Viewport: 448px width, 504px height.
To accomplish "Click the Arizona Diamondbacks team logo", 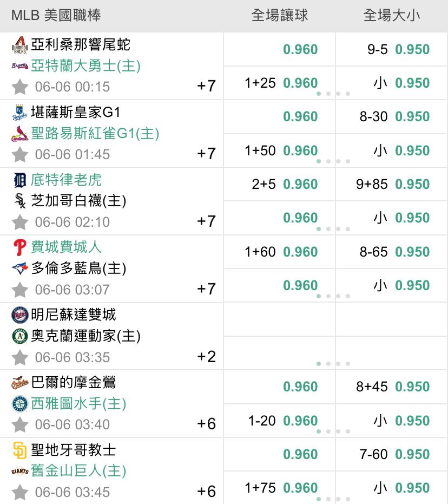I will (x=20, y=45).
